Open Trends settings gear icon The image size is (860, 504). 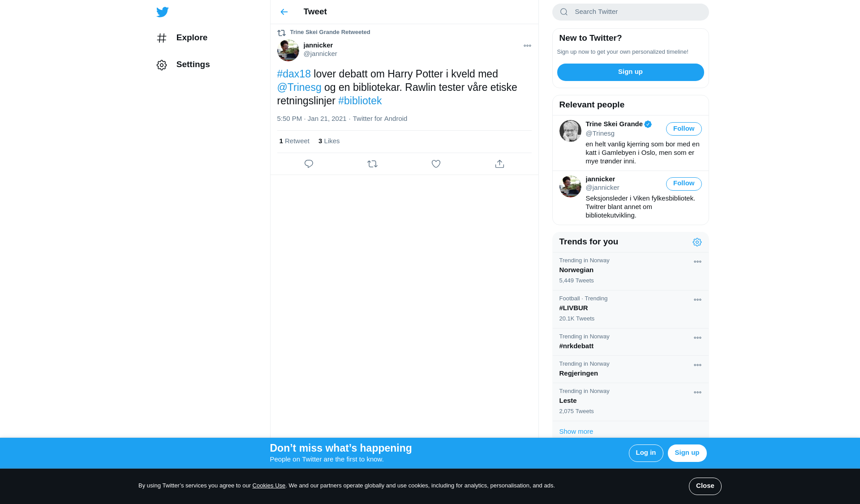[x=697, y=242]
